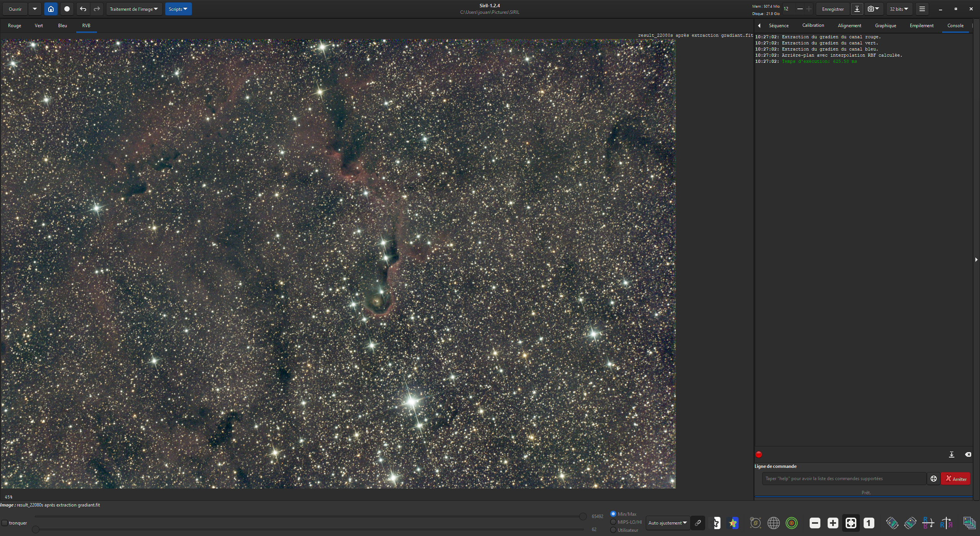Image resolution: width=980 pixels, height=536 pixels.
Task: Zoom out with the minus icon
Action: pos(815,523)
